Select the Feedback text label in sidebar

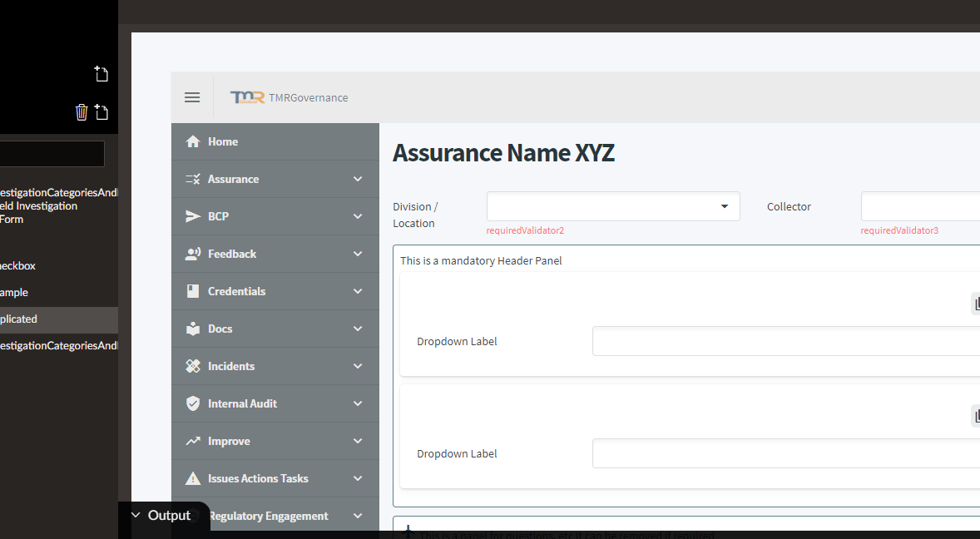(232, 255)
